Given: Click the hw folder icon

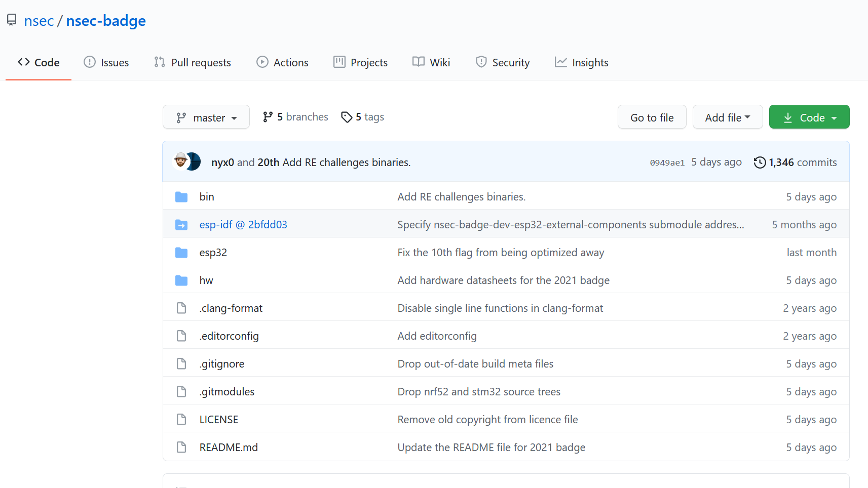Looking at the screenshot, I should [181, 280].
